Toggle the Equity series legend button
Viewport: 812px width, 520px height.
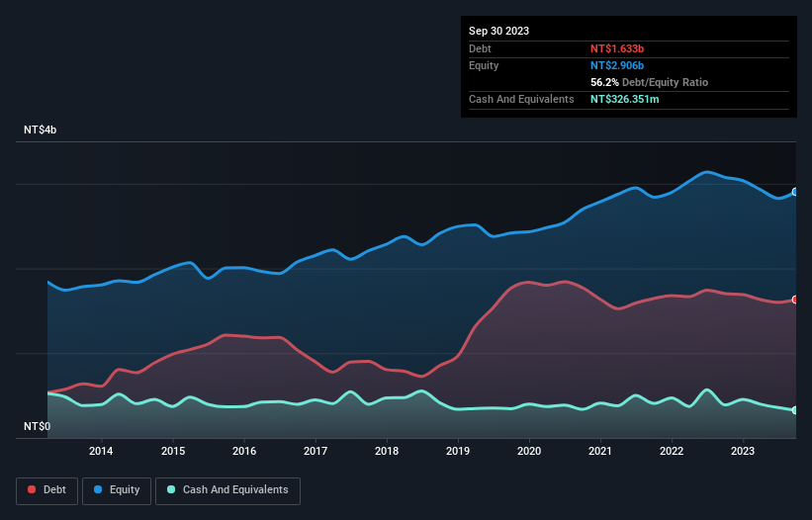point(117,490)
